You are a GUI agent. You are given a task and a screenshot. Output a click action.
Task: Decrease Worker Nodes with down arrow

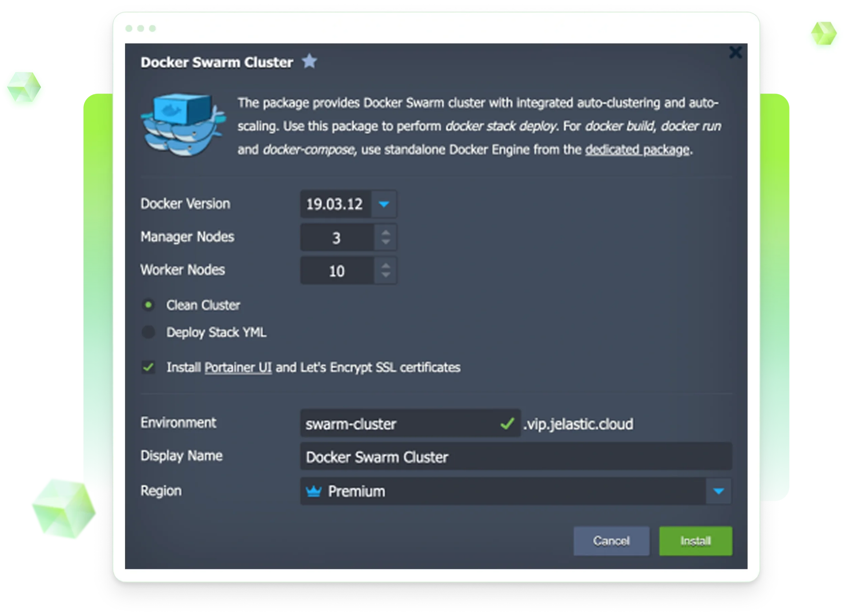(385, 275)
